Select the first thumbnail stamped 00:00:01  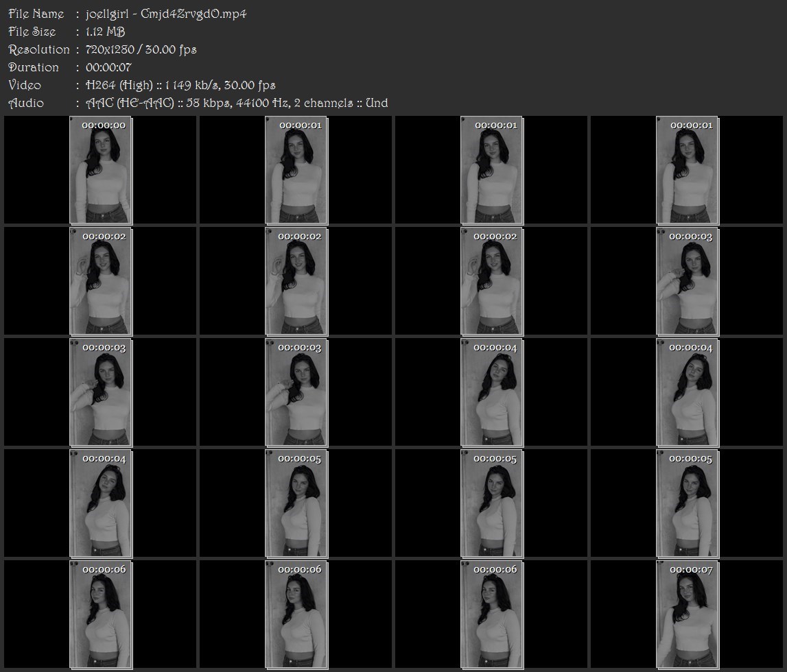pos(296,170)
